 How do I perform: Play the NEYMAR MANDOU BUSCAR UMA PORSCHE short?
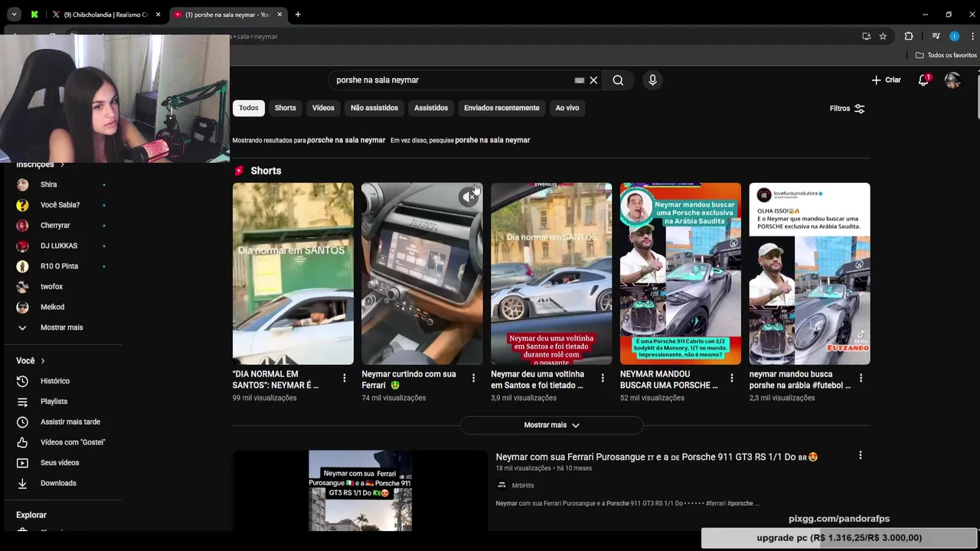coord(681,273)
